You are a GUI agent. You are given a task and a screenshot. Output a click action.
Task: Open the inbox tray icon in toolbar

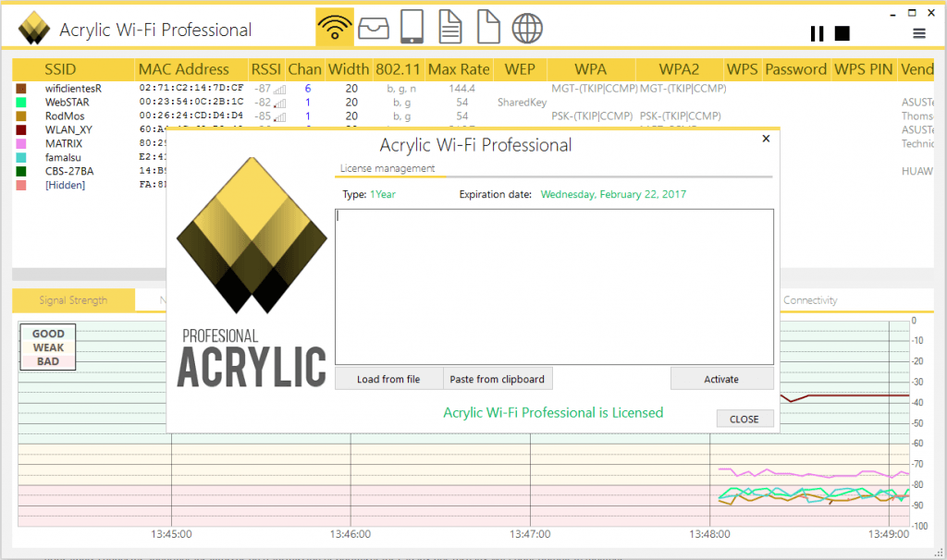(374, 28)
